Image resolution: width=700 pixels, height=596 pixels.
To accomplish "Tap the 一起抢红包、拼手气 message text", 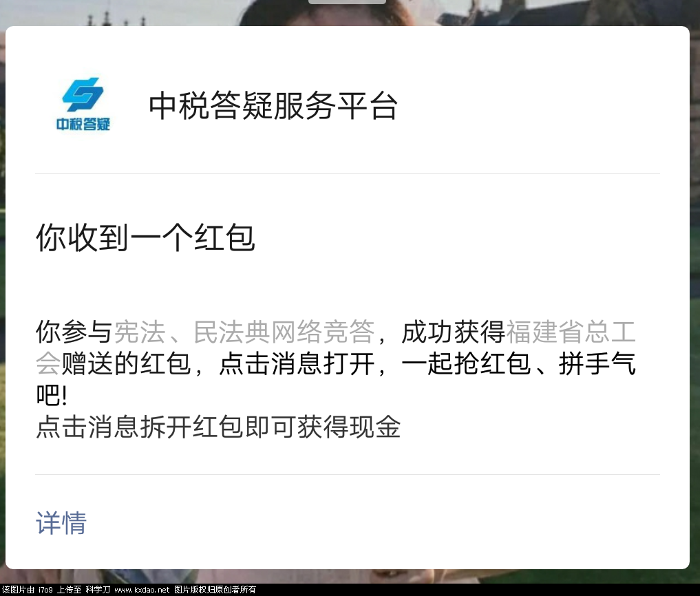I will click(518, 364).
